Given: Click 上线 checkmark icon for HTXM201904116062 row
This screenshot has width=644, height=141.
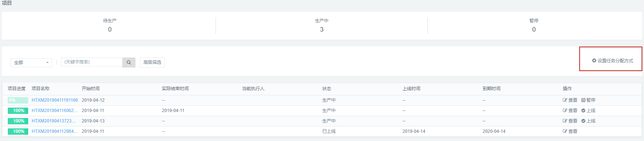Looking at the screenshot, I should click(583, 111).
